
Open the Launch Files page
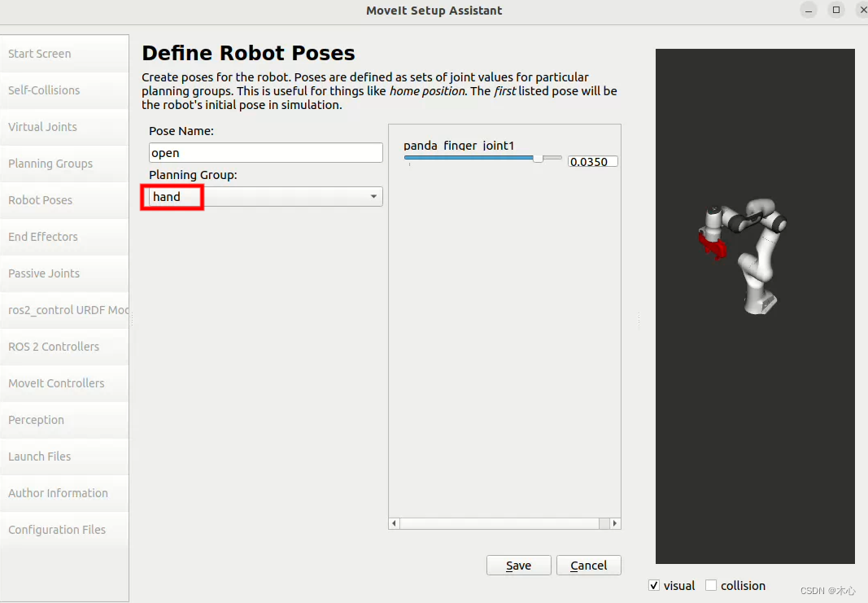point(64,457)
